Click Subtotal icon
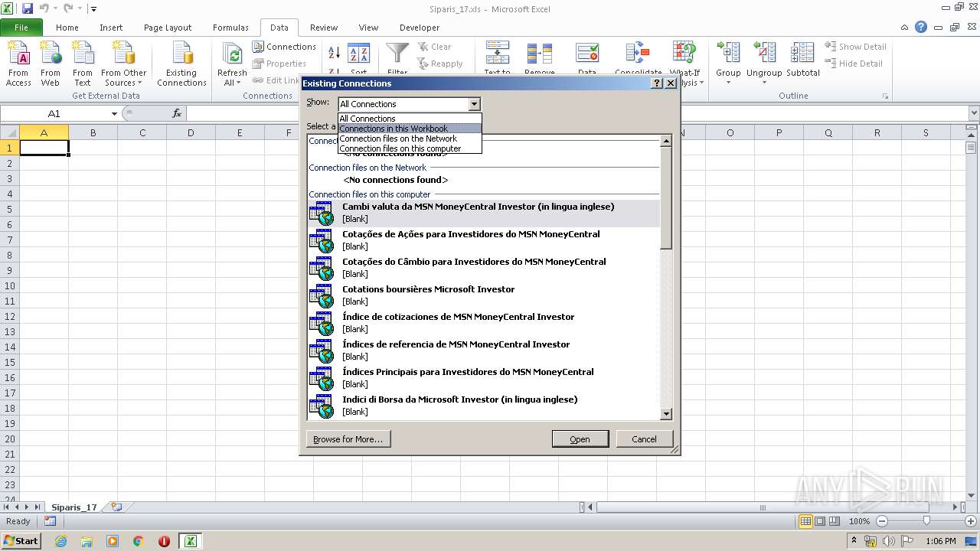This screenshot has width=980, height=551. tap(802, 54)
